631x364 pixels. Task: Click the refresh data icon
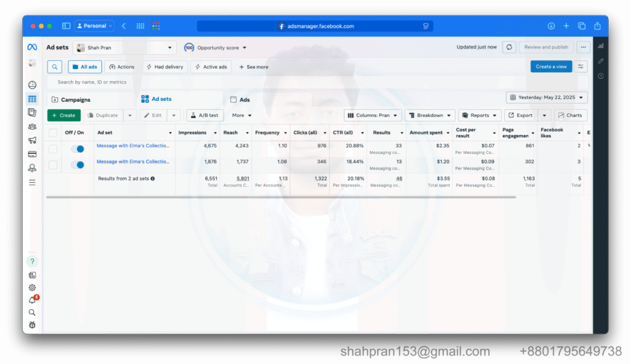pos(509,47)
